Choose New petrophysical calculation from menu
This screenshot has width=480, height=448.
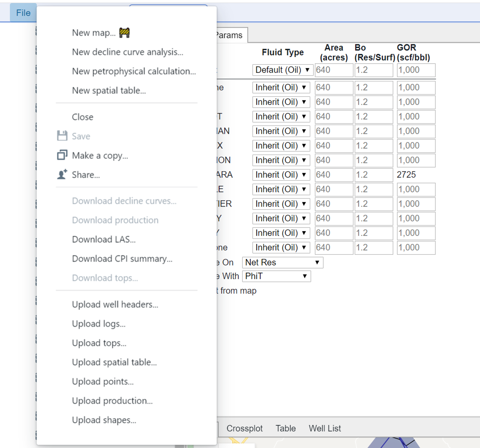134,71
